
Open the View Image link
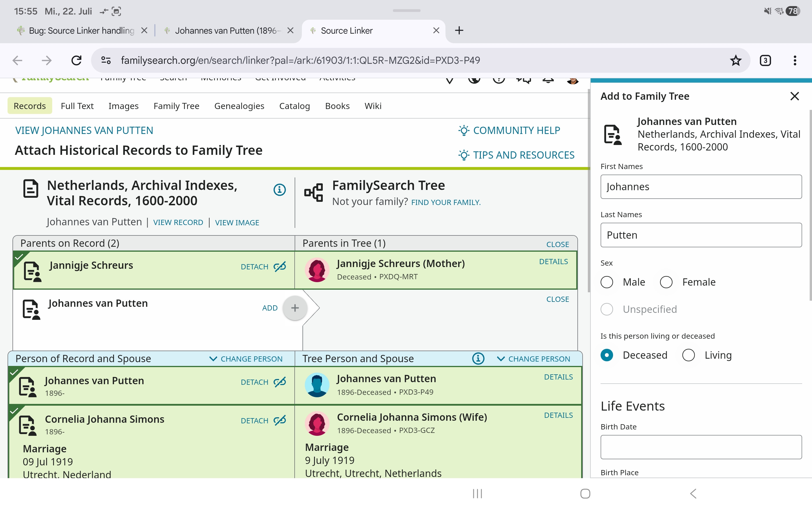coord(237,222)
